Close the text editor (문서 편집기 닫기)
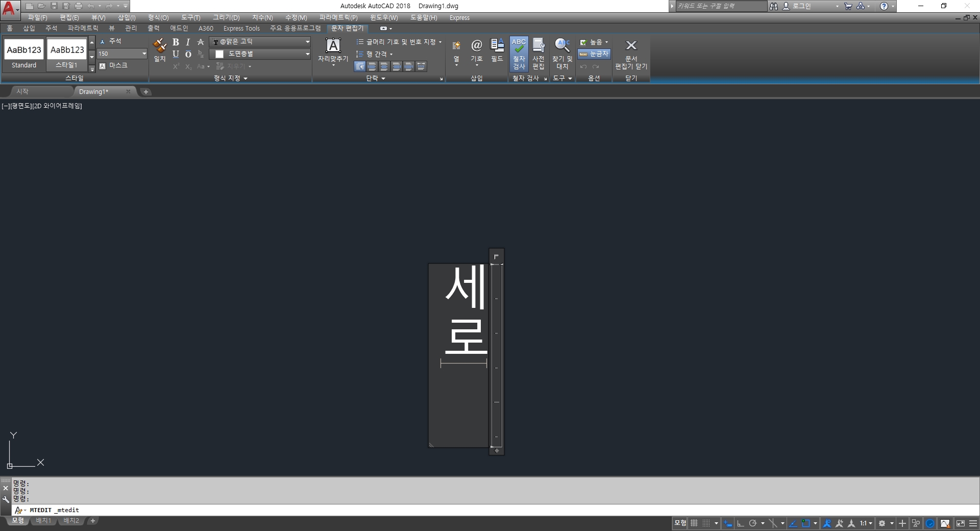The width and height of the screenshot is (980, 531). tap(631, 54)
